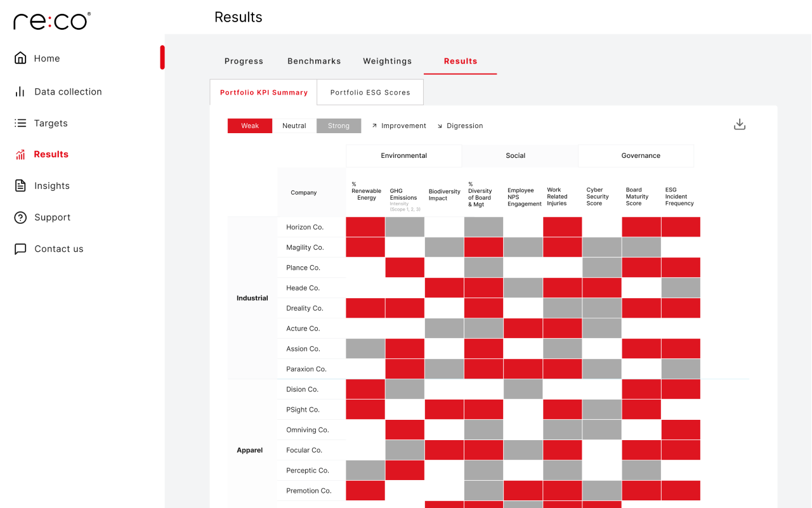Switch to the Progress tab

point(244,62)
